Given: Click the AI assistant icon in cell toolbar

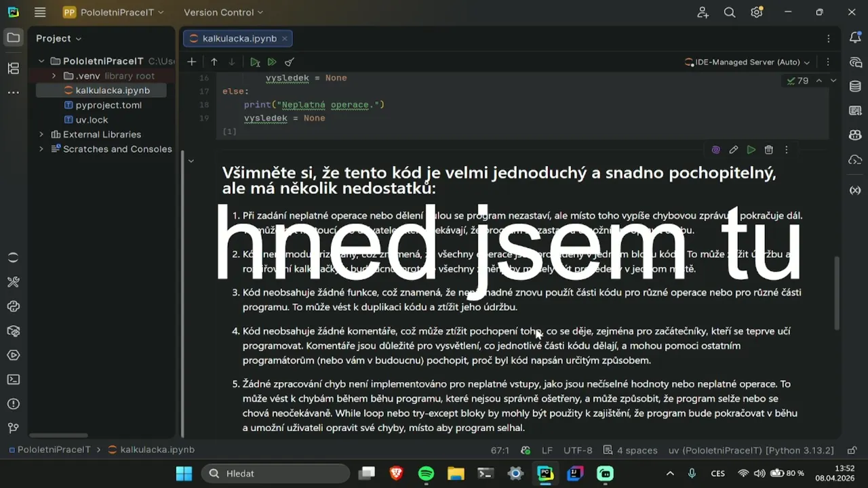Looking at the screenshot, I should coord(715,150).
